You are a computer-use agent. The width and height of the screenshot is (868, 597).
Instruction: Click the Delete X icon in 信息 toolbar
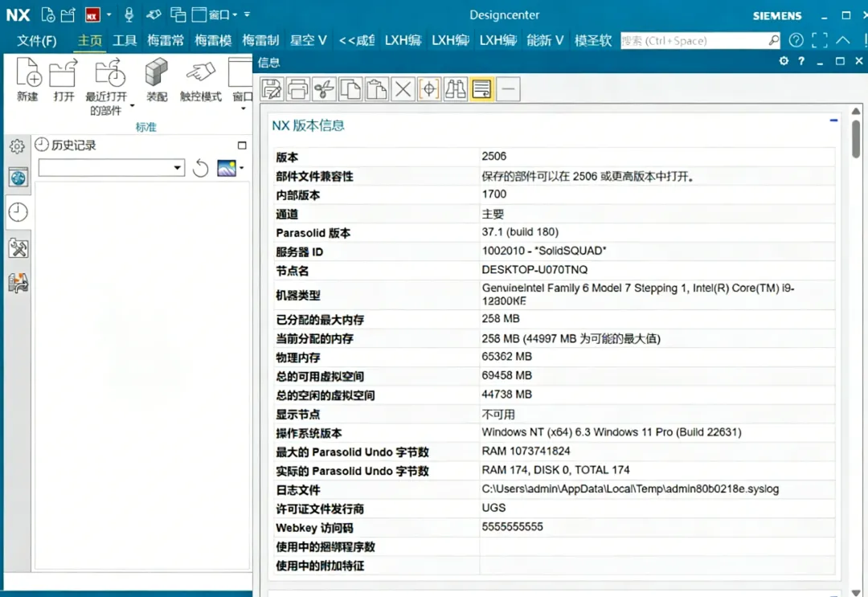click(403, 89)
